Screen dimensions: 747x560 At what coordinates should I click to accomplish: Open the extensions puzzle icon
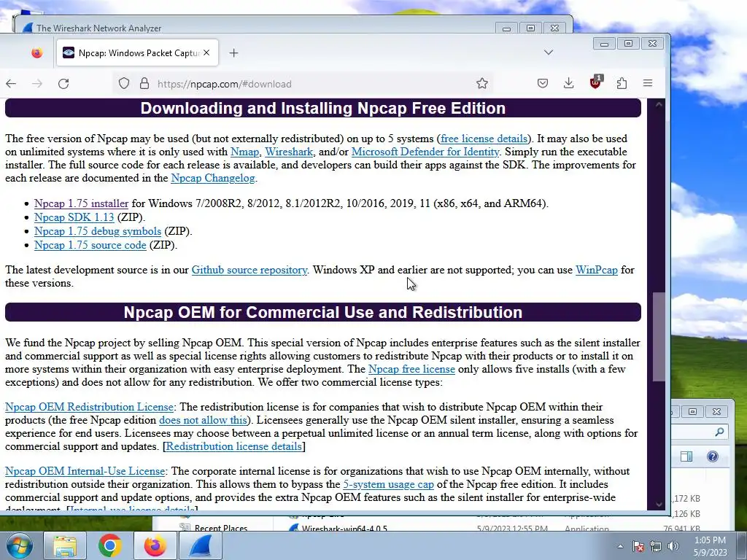[x=622, y=84]
